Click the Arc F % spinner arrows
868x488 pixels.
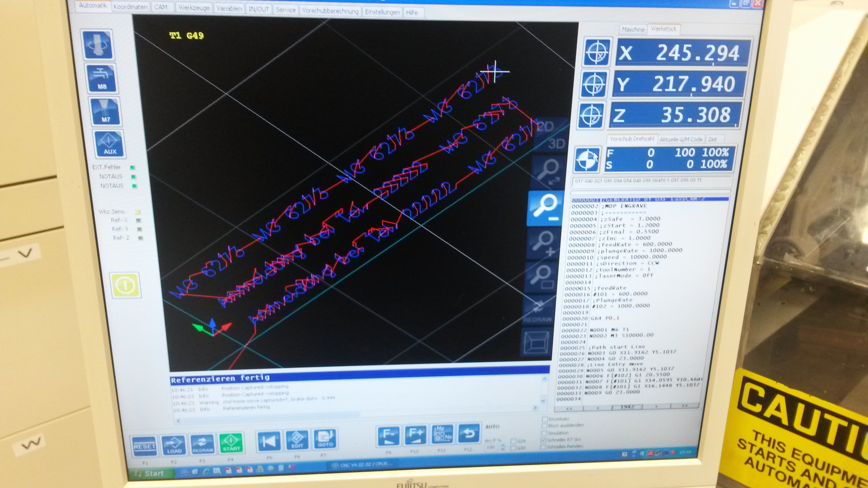point(503,447)
